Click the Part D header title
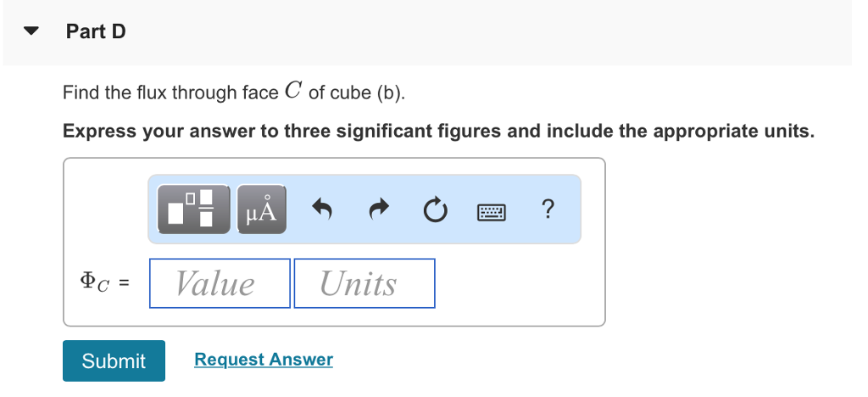 (x=96, y=31)
